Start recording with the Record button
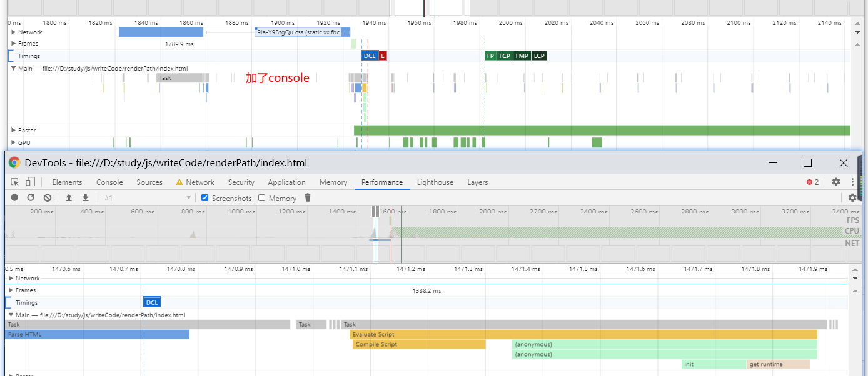868x376 pixels. point(14,198)
